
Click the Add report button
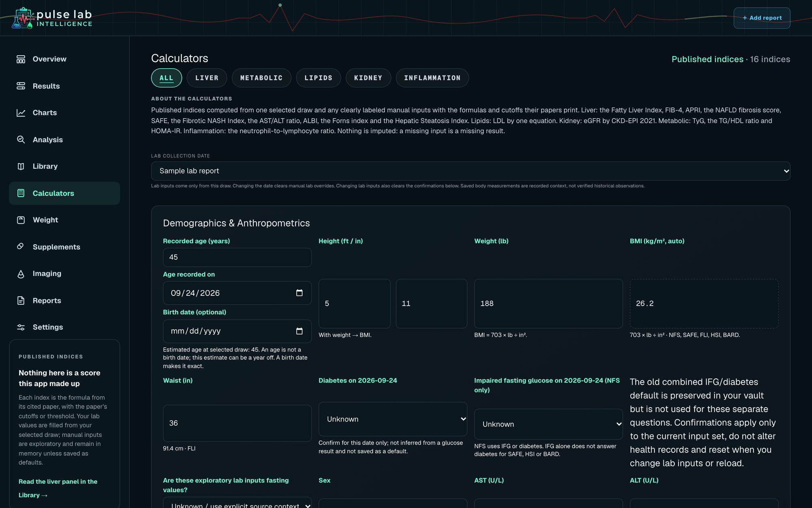pyautogui.click(x=762, y=18)
